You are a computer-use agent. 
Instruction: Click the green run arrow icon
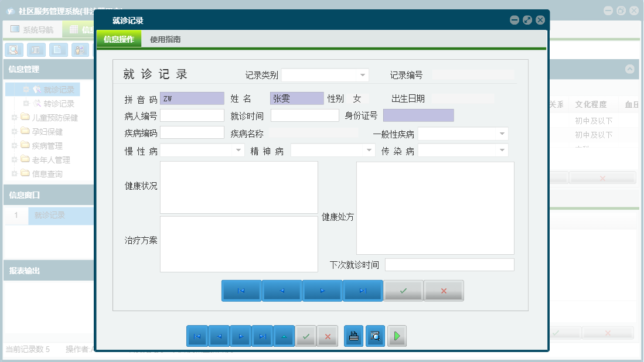397,336
